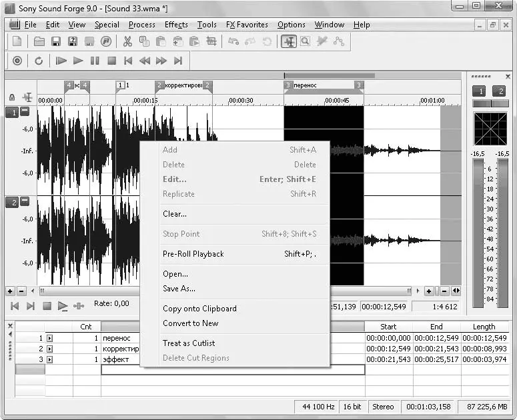Open the Effects menu

(176, 25)
